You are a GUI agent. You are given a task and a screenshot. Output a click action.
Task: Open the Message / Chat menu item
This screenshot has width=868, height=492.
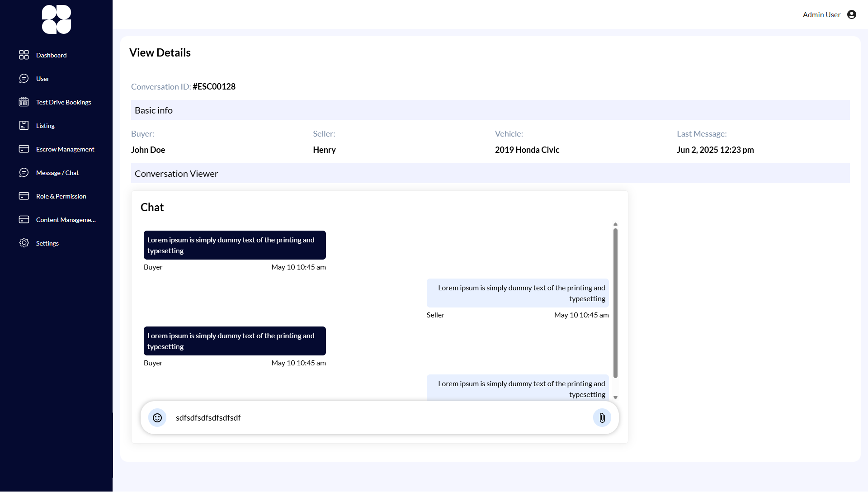coord(57,173)
